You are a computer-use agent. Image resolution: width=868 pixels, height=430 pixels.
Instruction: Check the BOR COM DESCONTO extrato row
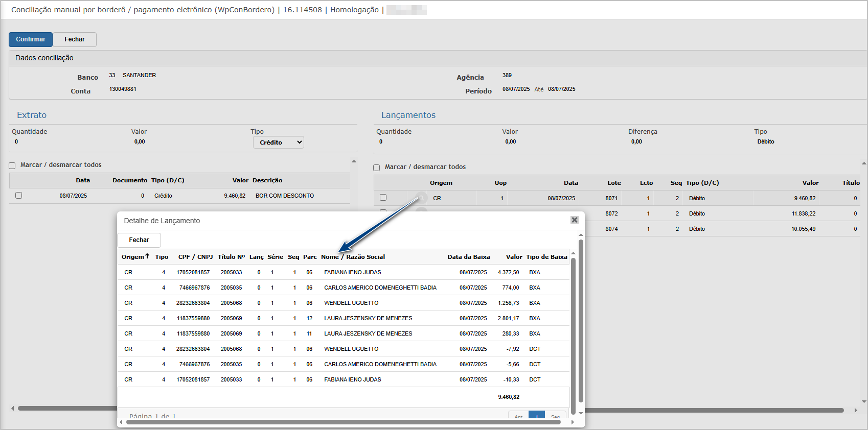[x=18, y=195]
